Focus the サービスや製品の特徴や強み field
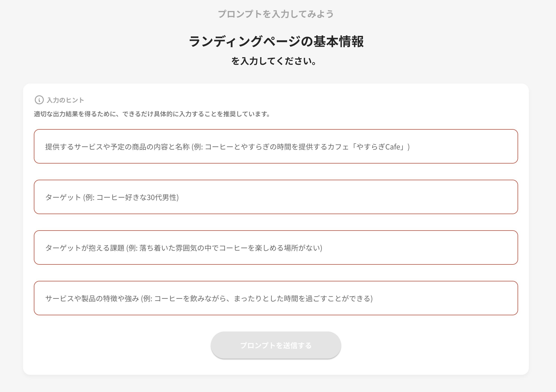Screen dimensions: 556x392 (x=276, y=298)
